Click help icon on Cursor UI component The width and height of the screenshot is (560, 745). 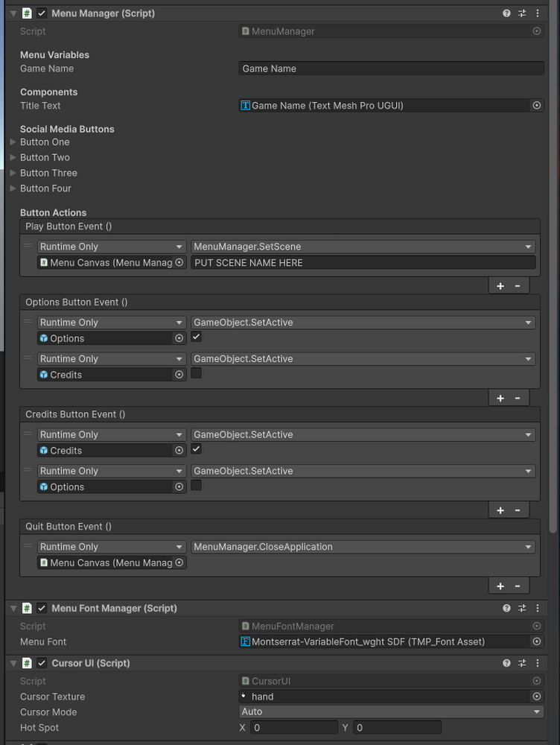point(506,663)
